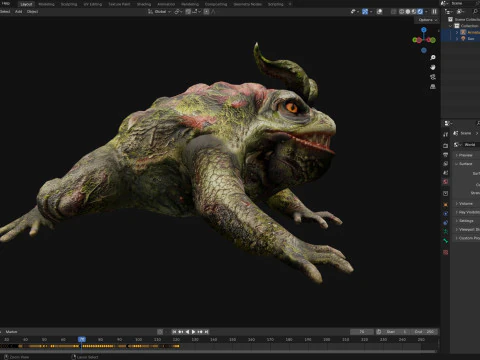Open viewport shading options dropdown arrow
Image resolution: width=480 pixels, height=360 pixels.
(x=426, y=12)
